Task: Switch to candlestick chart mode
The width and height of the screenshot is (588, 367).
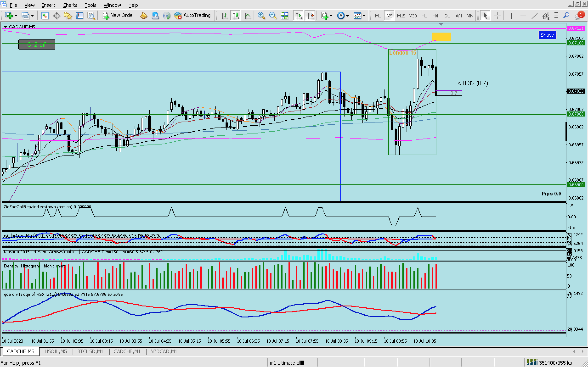Action: [236, 16]
